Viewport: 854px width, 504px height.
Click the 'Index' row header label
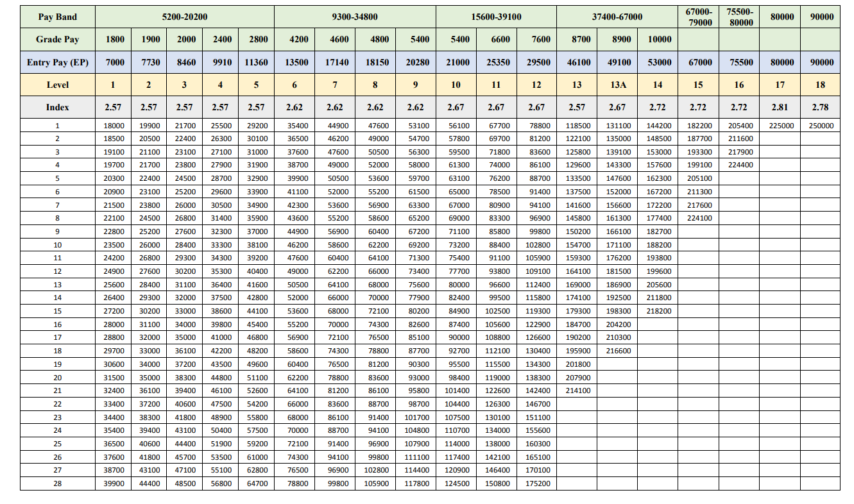tap(57, 107)
